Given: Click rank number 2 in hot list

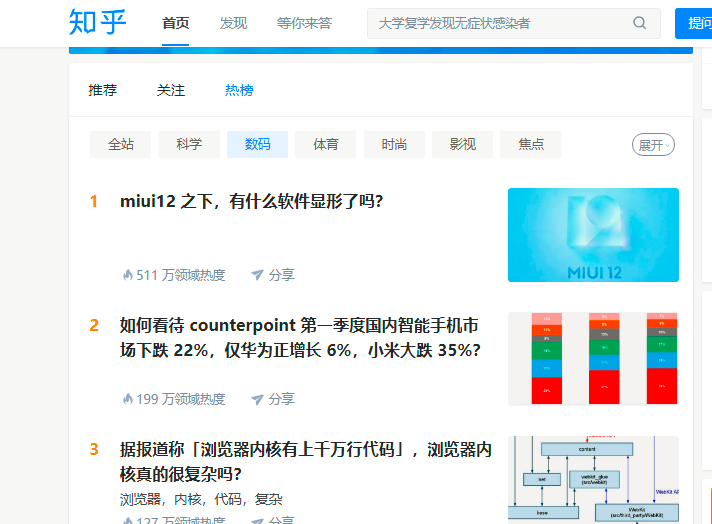Looking at the screenshot, I should tap(94, 325).
